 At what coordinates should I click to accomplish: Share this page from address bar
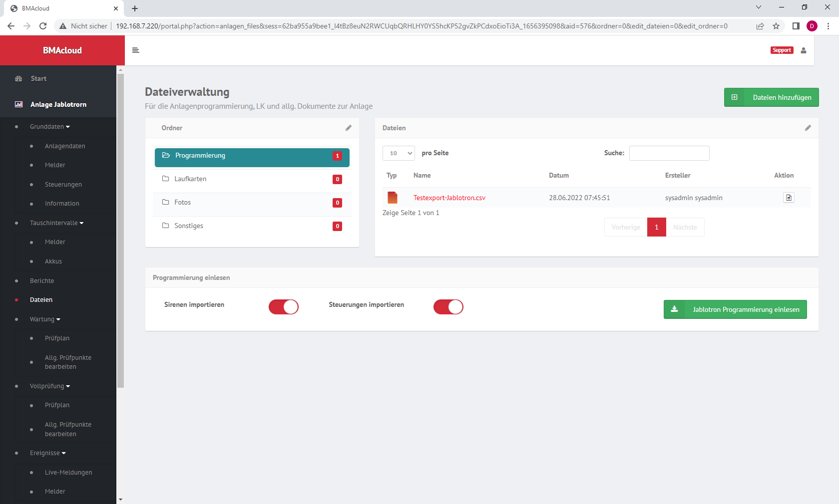(760, 26)
